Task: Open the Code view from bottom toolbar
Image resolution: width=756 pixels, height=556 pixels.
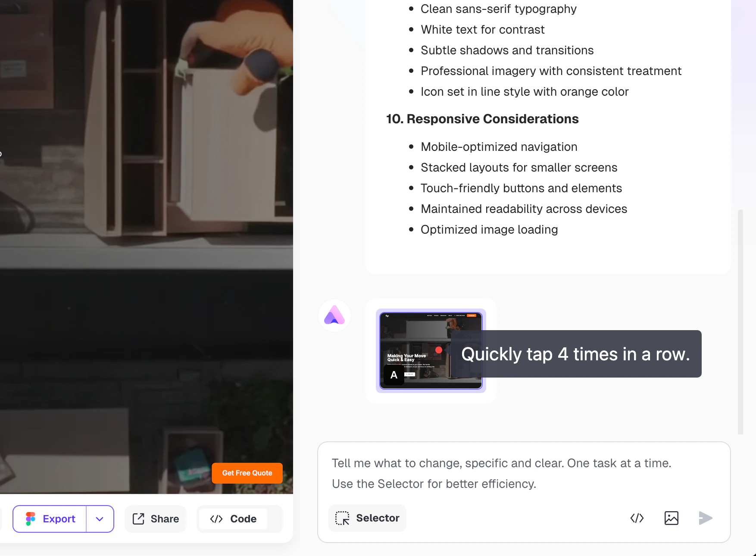Action: (233, 519)
